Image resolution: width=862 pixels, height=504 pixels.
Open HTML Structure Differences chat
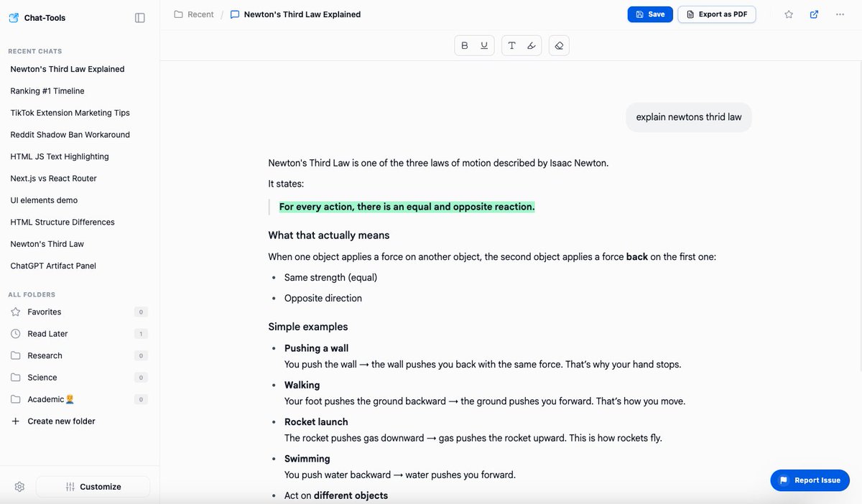tap(62, 223)
